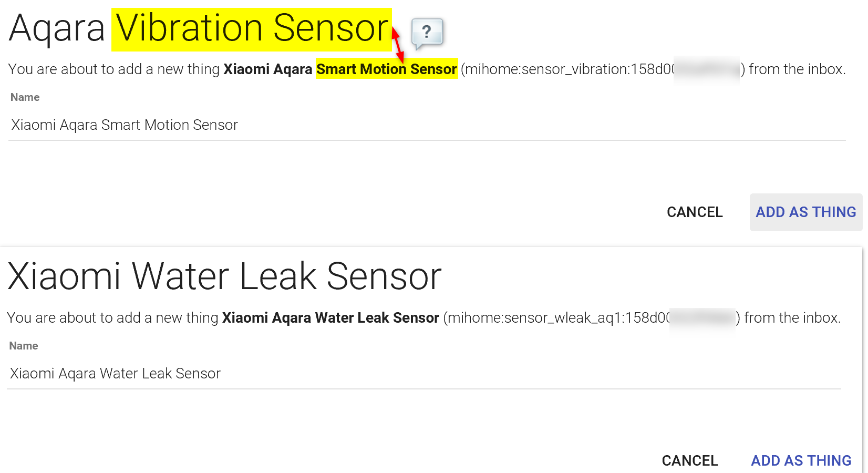The height and width of the screenshot is (473, 868).
Task: Click the Name label above the water leak field
Action: click(24, 346)
